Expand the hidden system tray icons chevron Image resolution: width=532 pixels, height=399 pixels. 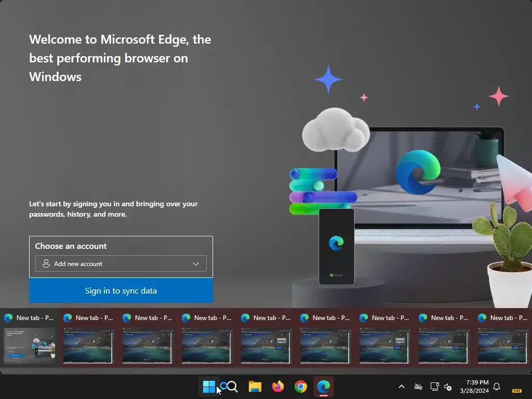click(402, 387)
